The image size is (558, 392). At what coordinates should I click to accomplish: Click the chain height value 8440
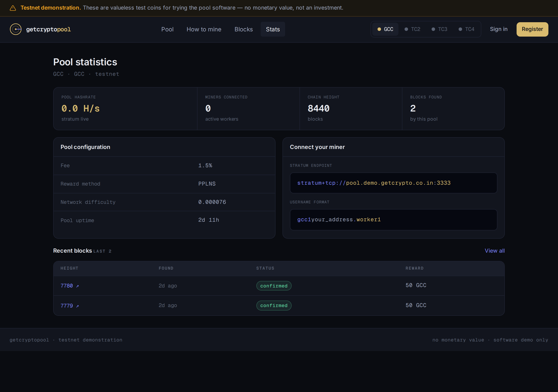pyautogui.click(x=318, y=108)
